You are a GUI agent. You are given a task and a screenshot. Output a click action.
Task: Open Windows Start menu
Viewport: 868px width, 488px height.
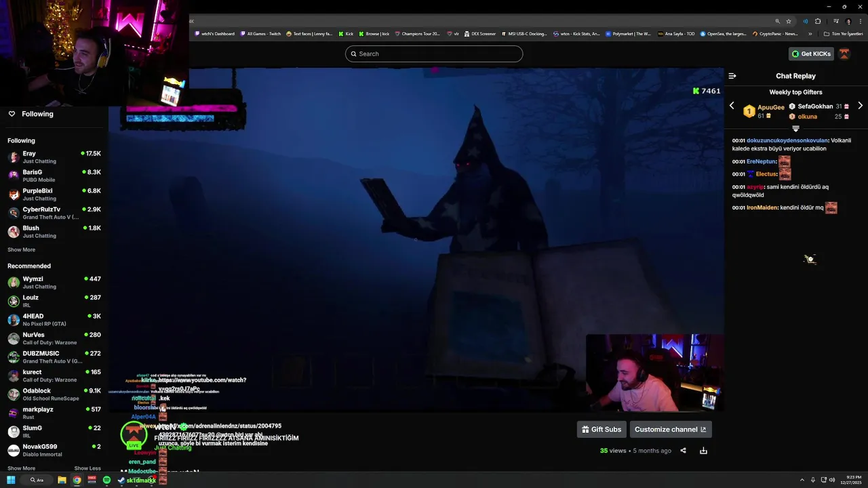coord(11,480)
